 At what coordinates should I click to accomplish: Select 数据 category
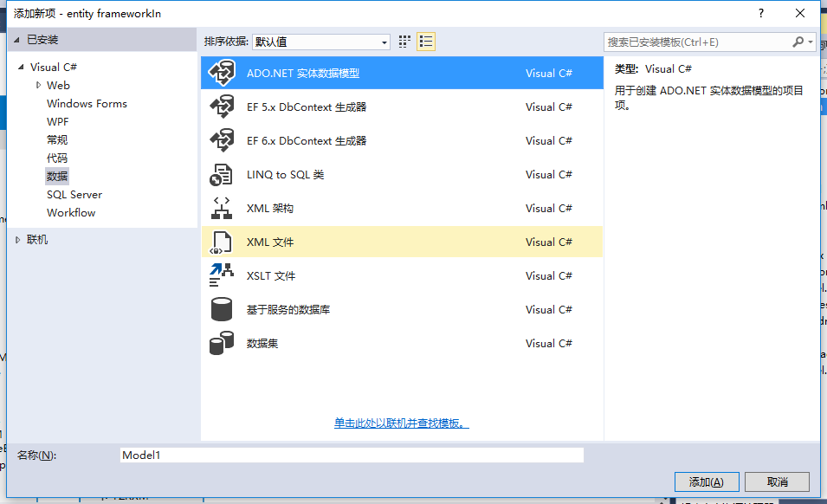[57, 176]
